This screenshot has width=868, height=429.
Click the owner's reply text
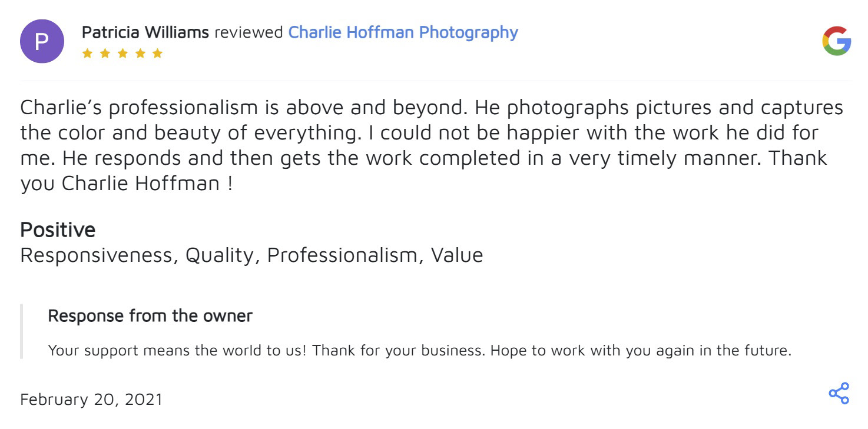(x=419, y=351)
